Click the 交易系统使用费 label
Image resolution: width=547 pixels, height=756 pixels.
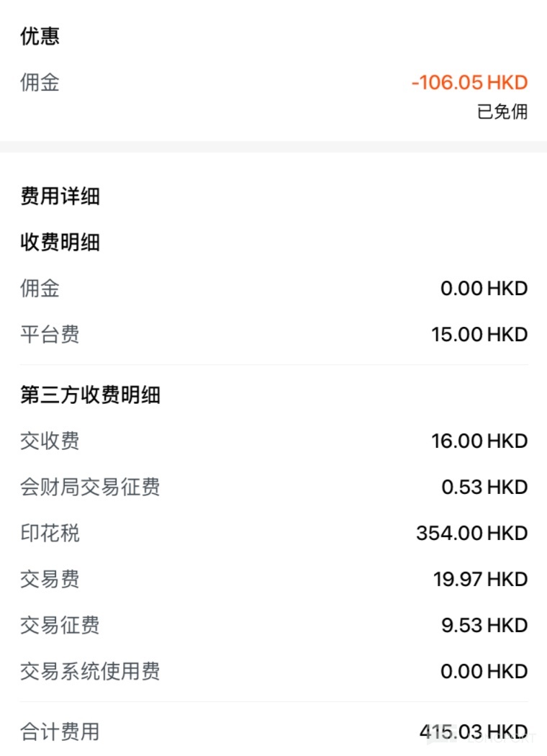pyautogui.click(x=90, y=671)
